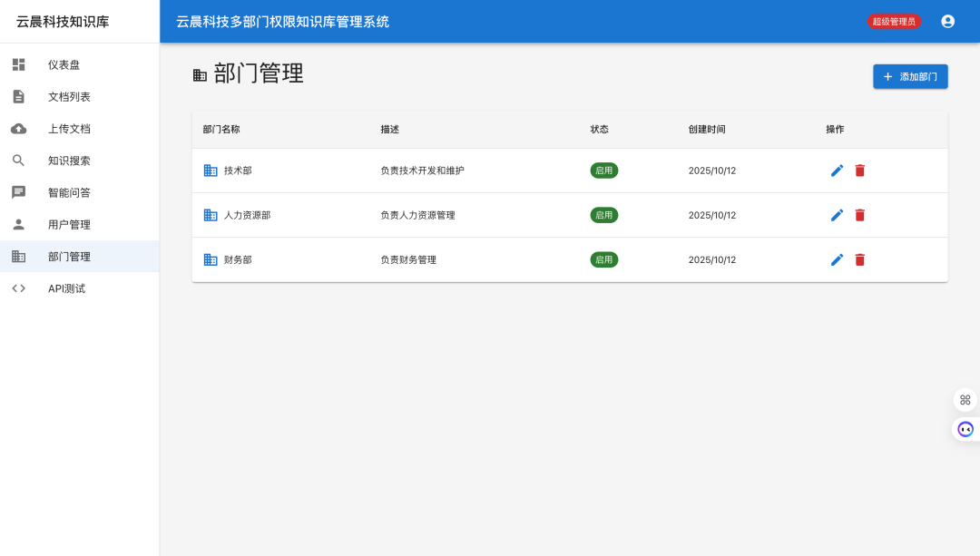980x556 pixels.
Task: Click the red 超级管理员 badge
Action: click(x=894, y=21)
